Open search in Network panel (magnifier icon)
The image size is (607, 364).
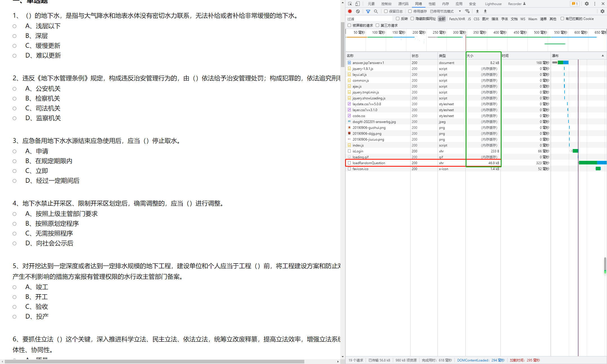click(376, 11)
